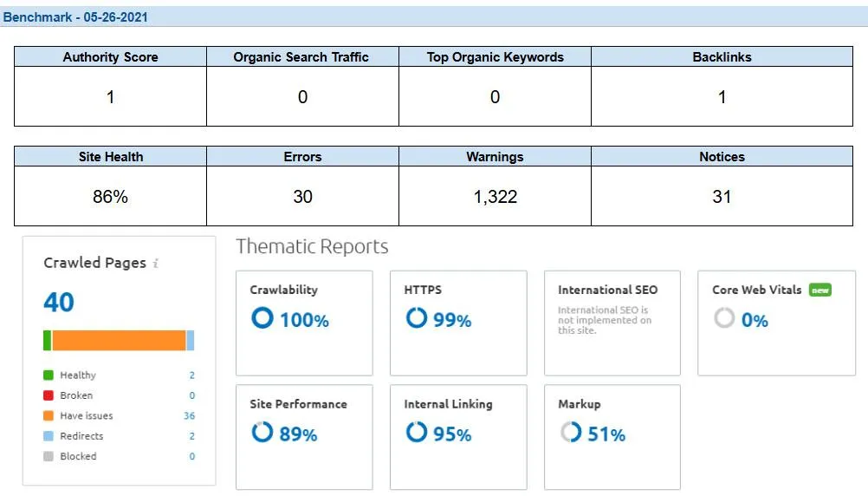This screenshot has height=496, width=868.
Task: Open the International SEO card
Action: [x=612, y=323]
